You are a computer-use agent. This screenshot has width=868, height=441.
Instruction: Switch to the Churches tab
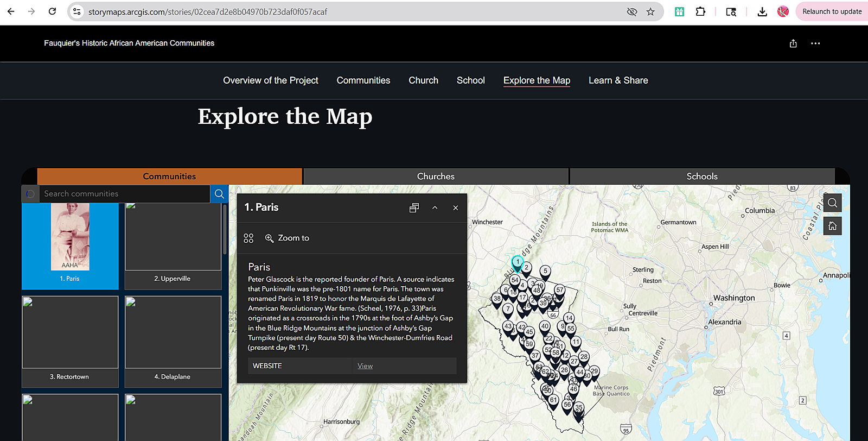436,177
